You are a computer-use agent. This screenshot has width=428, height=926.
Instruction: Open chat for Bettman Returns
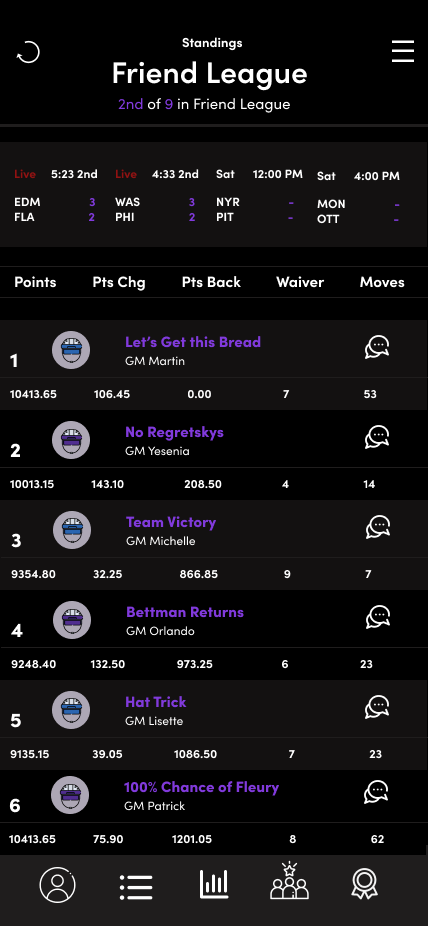tap(378, 617)
